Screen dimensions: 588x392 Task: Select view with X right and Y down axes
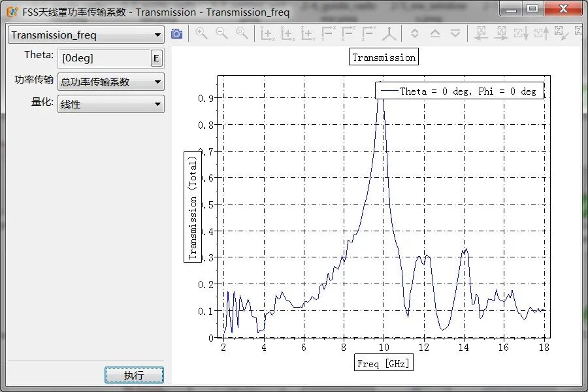[x=329, y=34]
